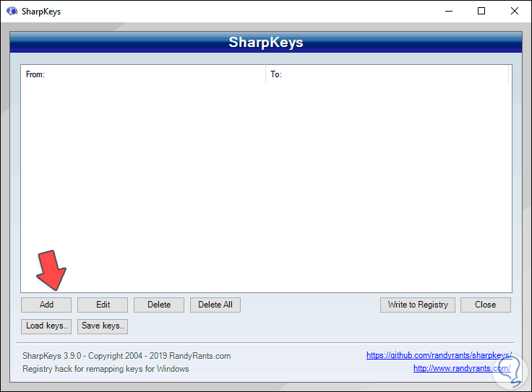This screenshot has height=392, width=532.
Task: Maximize the SharpKeys window
Action: (x=481, y=11)
